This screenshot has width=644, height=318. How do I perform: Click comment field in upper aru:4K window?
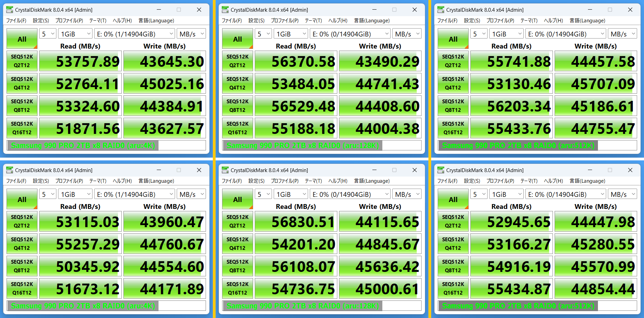coord(106,145)
